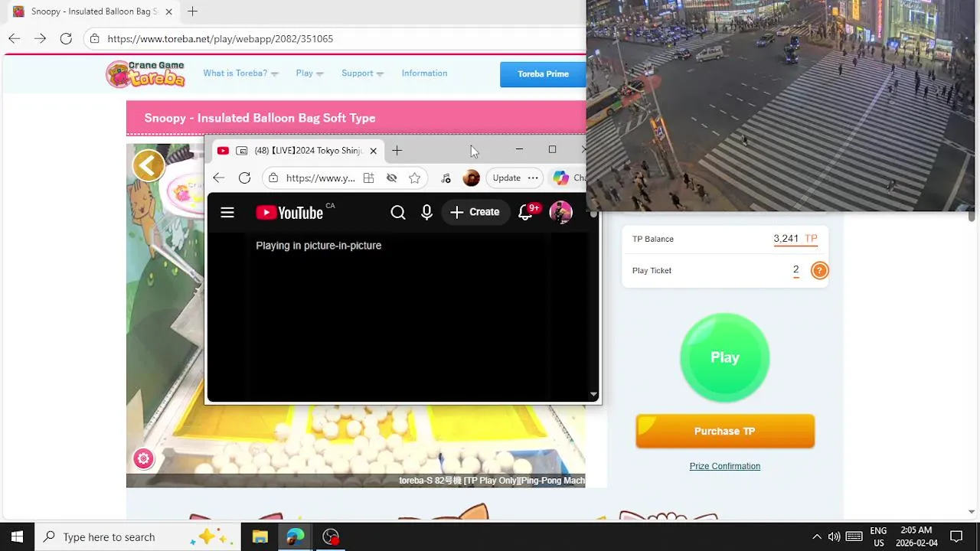The height and width of the screenshot is (551, 980).
Task: Click the YouTube logo
Action: pos(289,213)
